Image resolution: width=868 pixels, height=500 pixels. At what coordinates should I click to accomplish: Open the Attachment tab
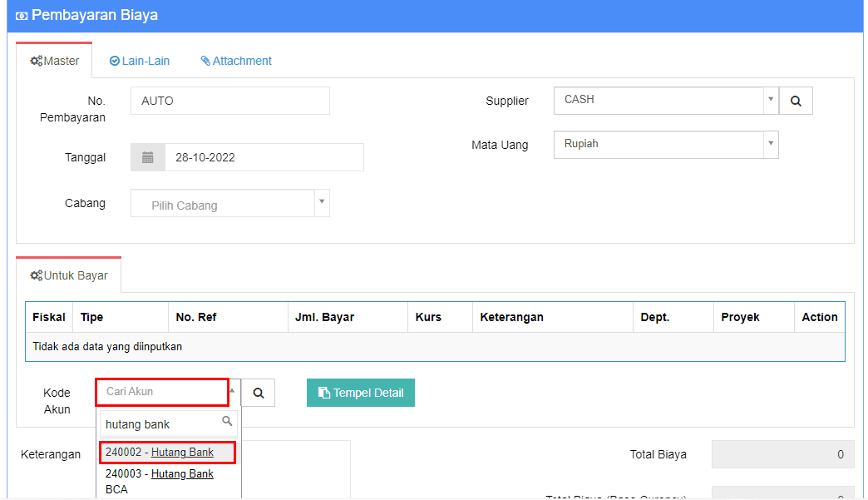point(236,61)
